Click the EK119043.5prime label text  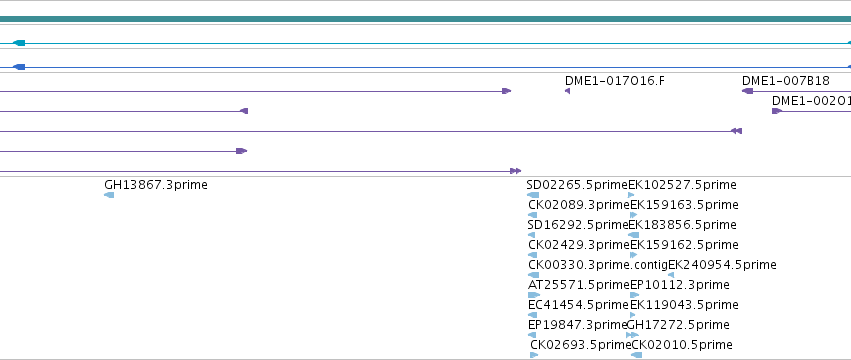coord(684,305)
